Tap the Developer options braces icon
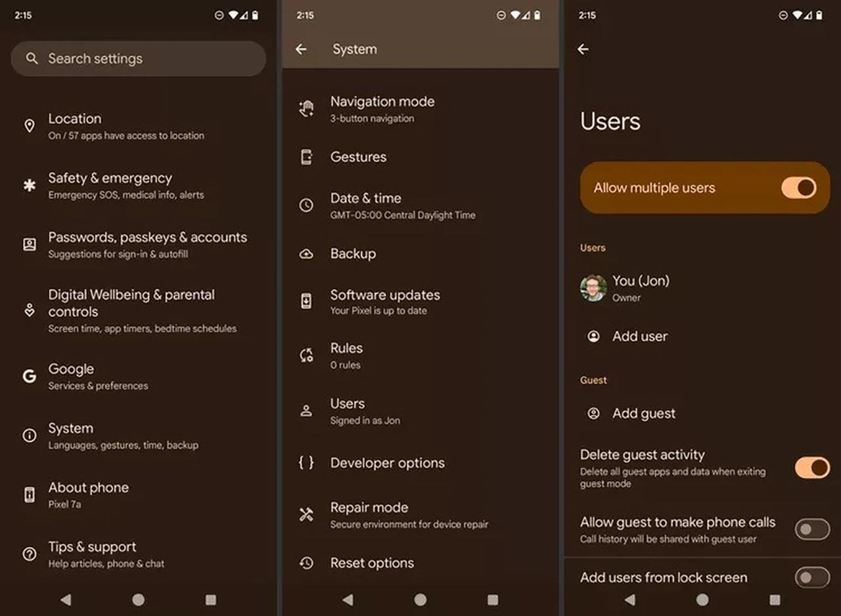The height and width of the screenshot is (616, 841). [x=306, y=462]
